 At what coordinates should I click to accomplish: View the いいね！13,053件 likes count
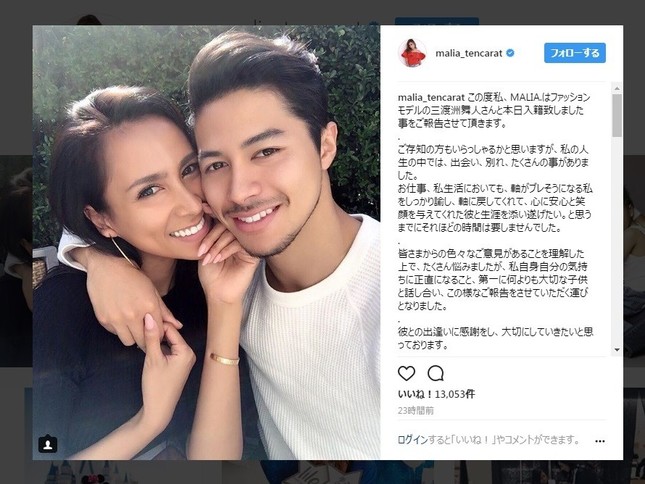tap(436, 394)
